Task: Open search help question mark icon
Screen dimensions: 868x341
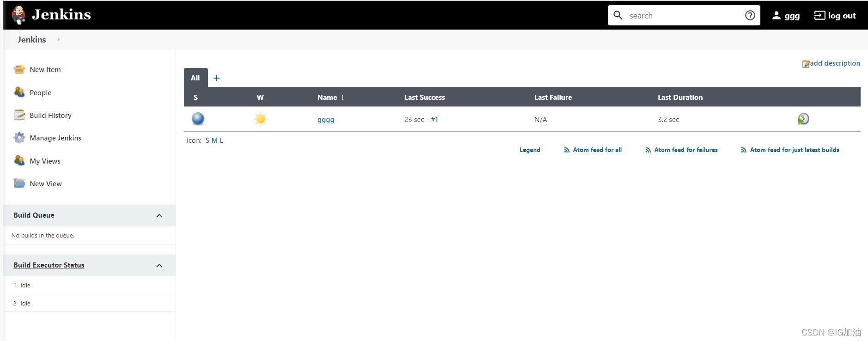Action: 750,15
